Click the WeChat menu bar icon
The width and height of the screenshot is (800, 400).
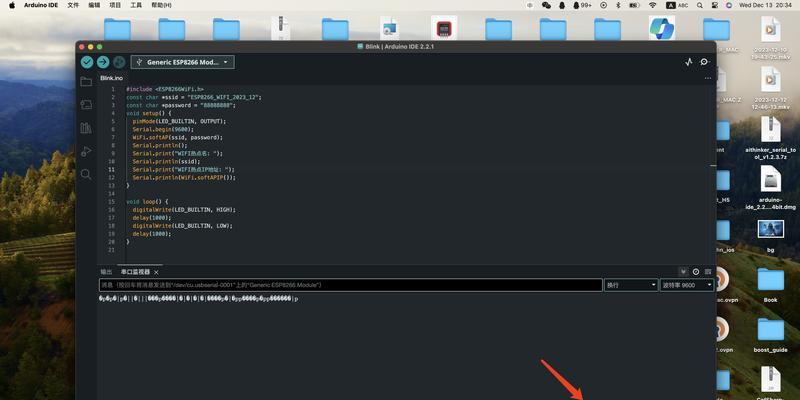coord(546,5)
